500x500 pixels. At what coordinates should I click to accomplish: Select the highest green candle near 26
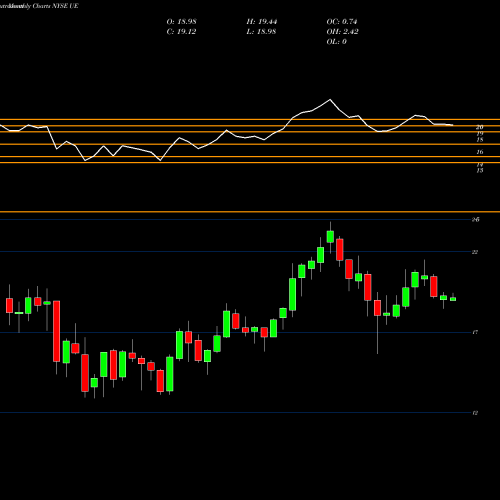click(330, 236)
